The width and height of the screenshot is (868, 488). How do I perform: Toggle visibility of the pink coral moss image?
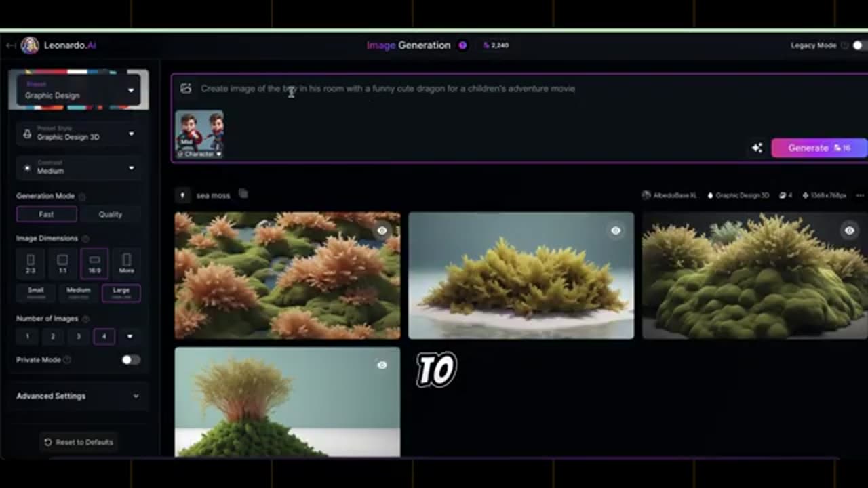pos(382,230)
